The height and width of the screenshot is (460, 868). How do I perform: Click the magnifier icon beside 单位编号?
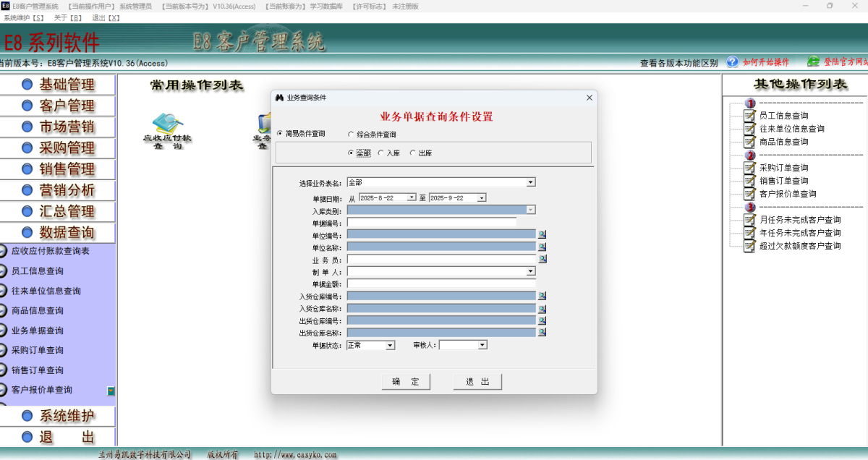(x=541, y=234)
